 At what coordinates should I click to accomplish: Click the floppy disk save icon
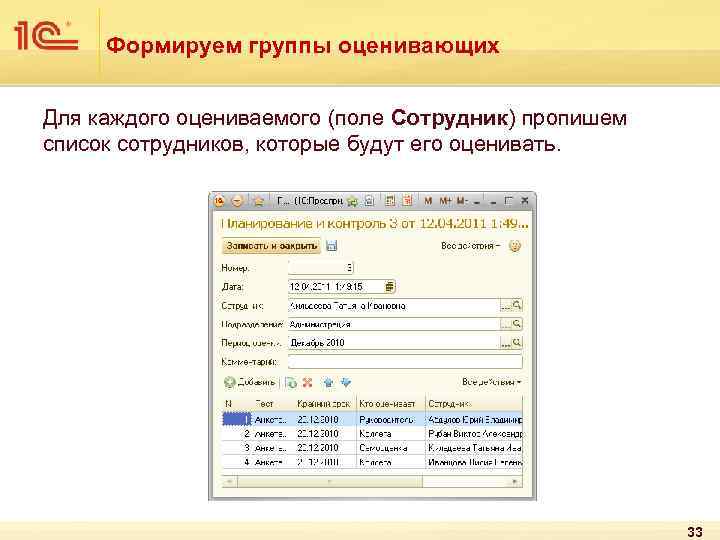coord(332,246)
